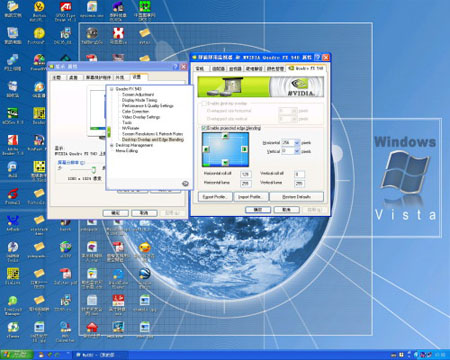This screenshot has height=360, width=450.
Task: Toggle Enable projected edge blending checkbox
Action: [204, 128]
